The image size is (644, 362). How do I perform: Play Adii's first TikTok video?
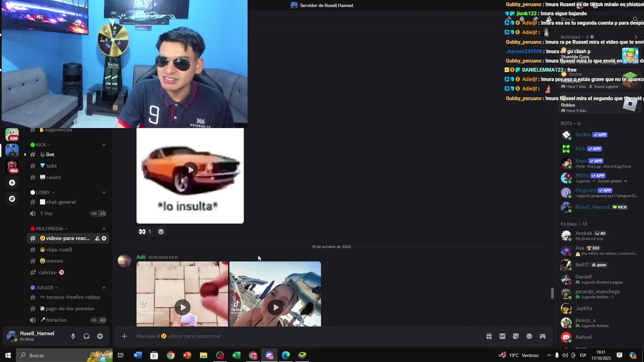coord(183,307)
